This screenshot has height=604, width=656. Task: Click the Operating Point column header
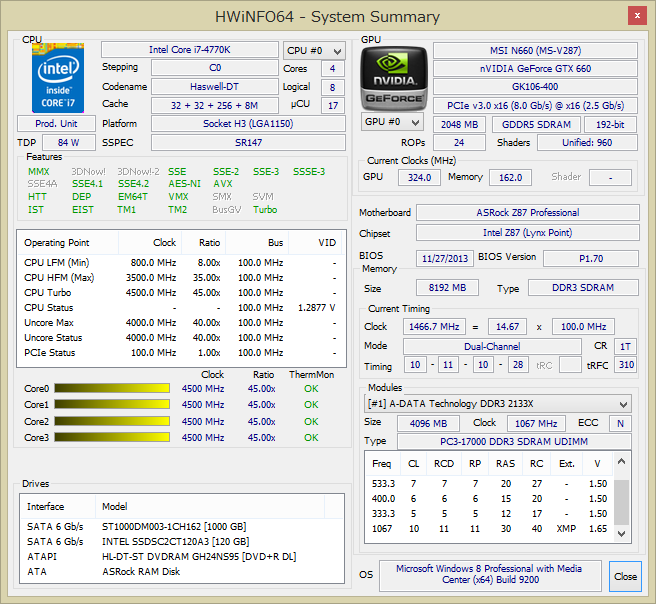point(68,243)
